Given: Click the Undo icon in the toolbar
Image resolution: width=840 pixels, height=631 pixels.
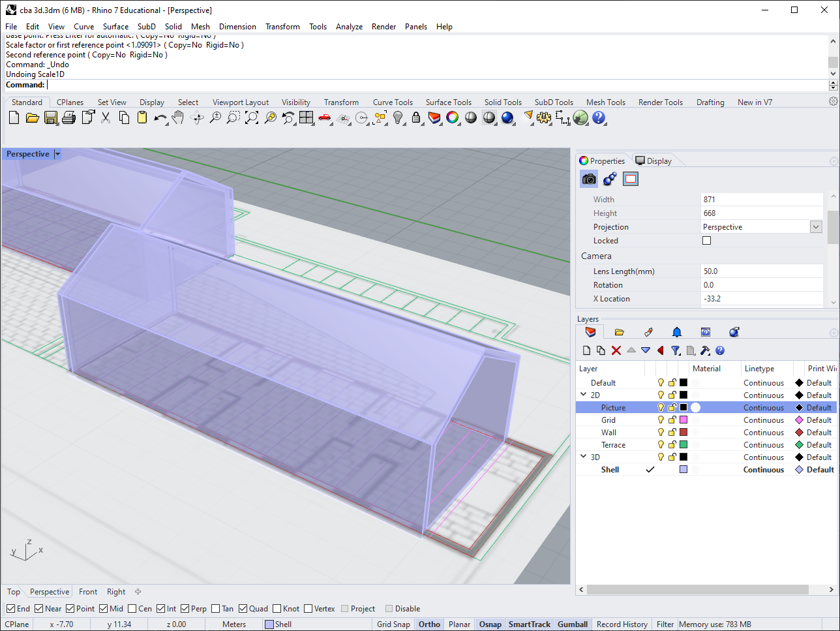Looking at the screenshot, I should pyautogui.click(x=160, y=118).
